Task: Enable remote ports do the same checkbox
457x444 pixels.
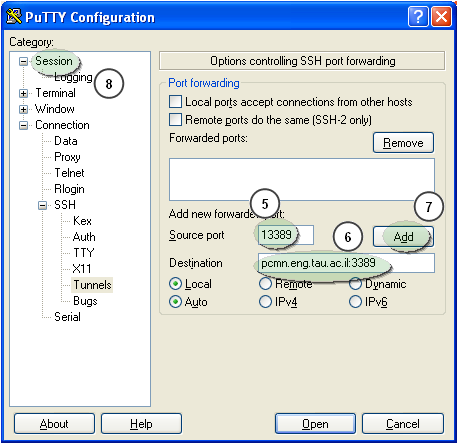Action: [x=176, y=120]
